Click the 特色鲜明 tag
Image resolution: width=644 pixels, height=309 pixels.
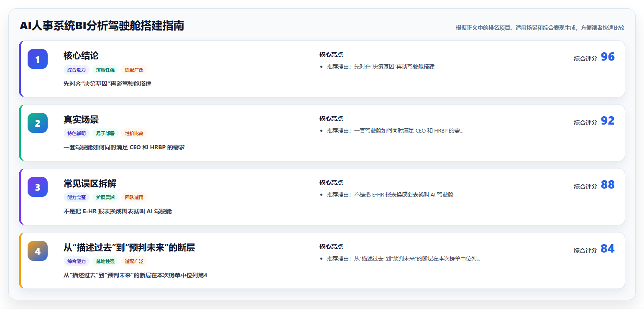point(77,133)
